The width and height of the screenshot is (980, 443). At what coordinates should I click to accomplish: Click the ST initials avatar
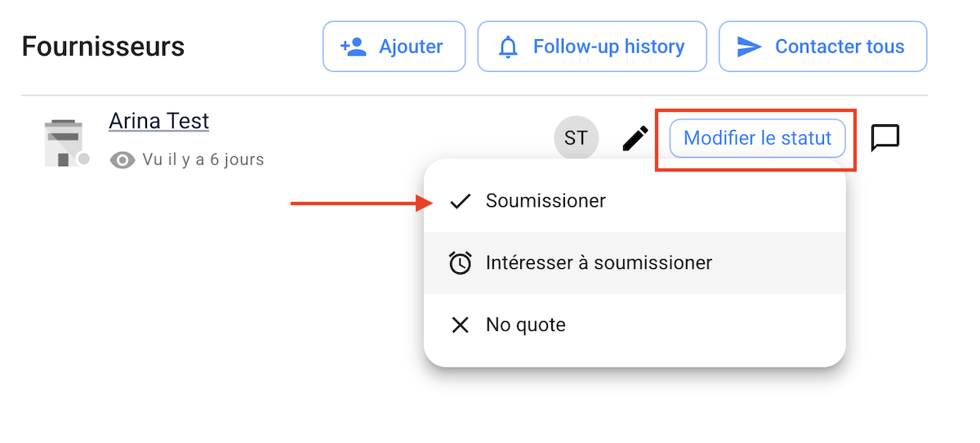pos(576,138)
